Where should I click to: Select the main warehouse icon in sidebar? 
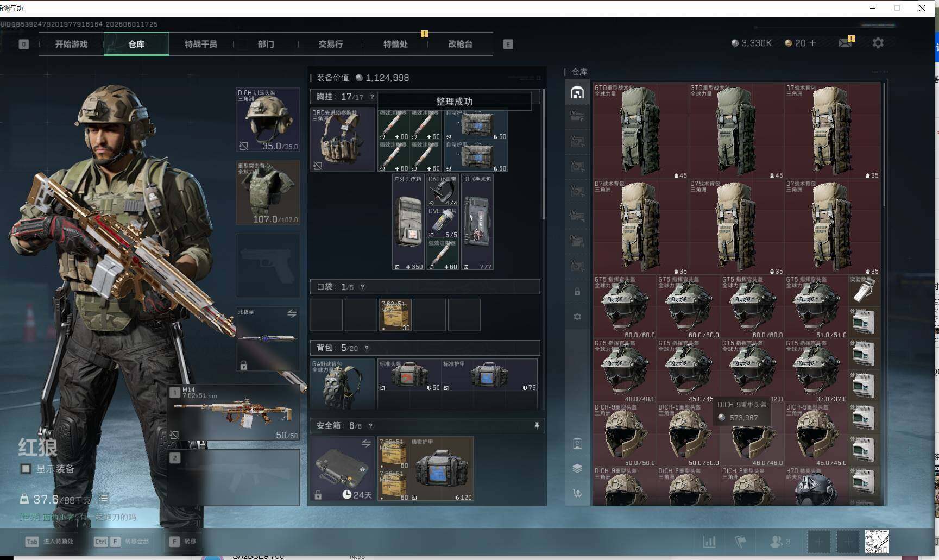(577, 92)
